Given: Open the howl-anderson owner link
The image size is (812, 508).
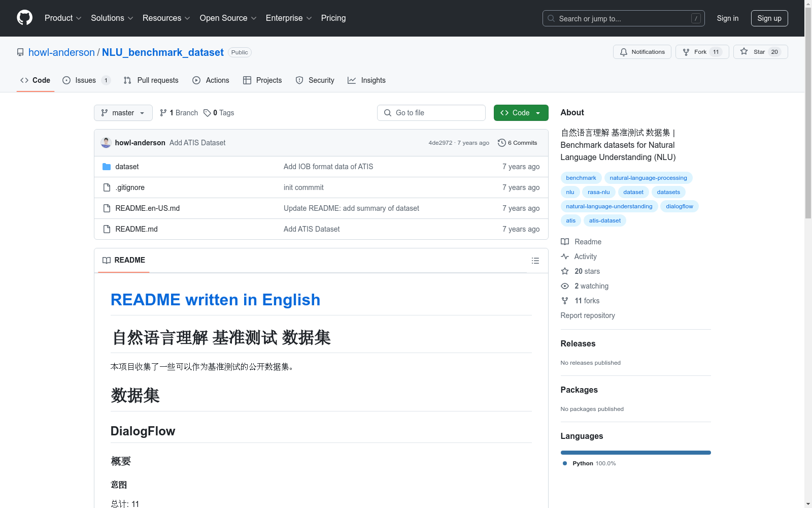Looking at the screenshot, I should click(x=61, y=52).
